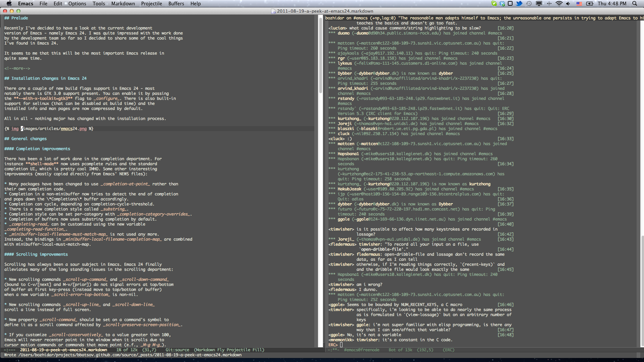Viewport: 644px width, 362px height.
Task: Click Git:source in the mode line
Action: (x=177, y=350)
